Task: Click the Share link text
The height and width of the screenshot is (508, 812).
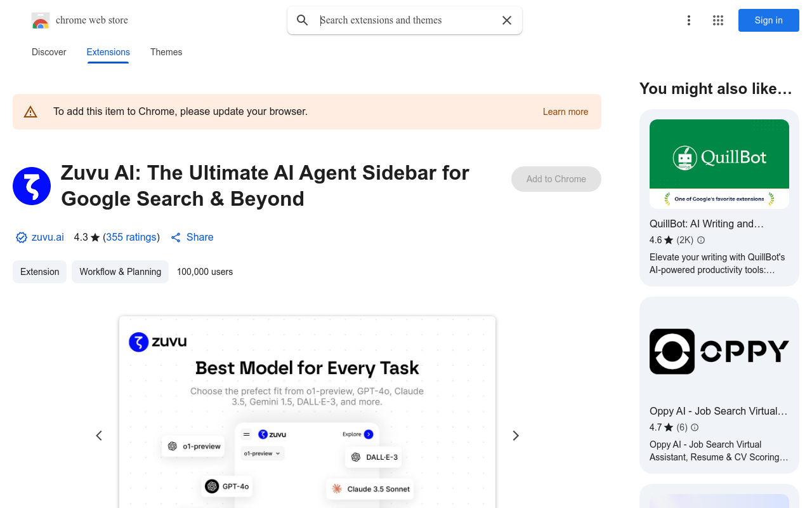Action: pyautogui.click(x=200, y=237)
